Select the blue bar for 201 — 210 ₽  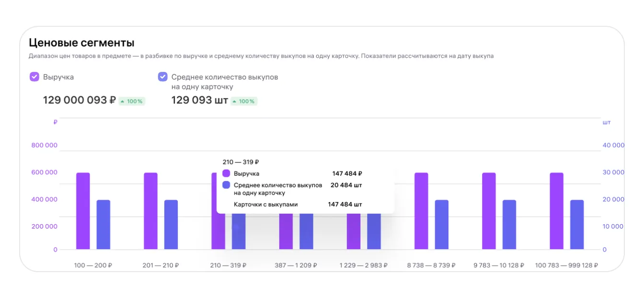(x=171, y=224)
